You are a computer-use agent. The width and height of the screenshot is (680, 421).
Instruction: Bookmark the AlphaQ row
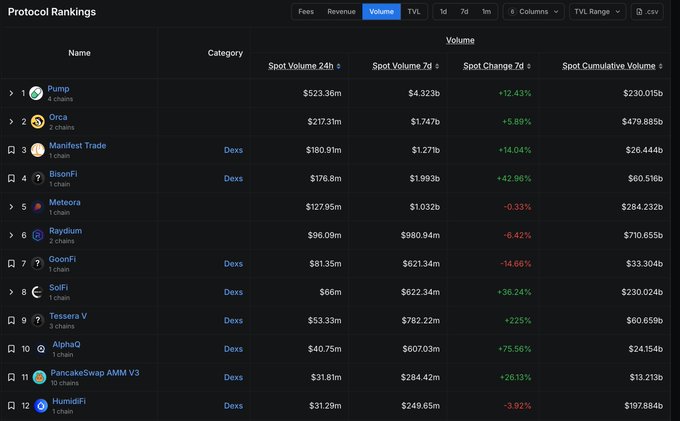click(11, 349)
